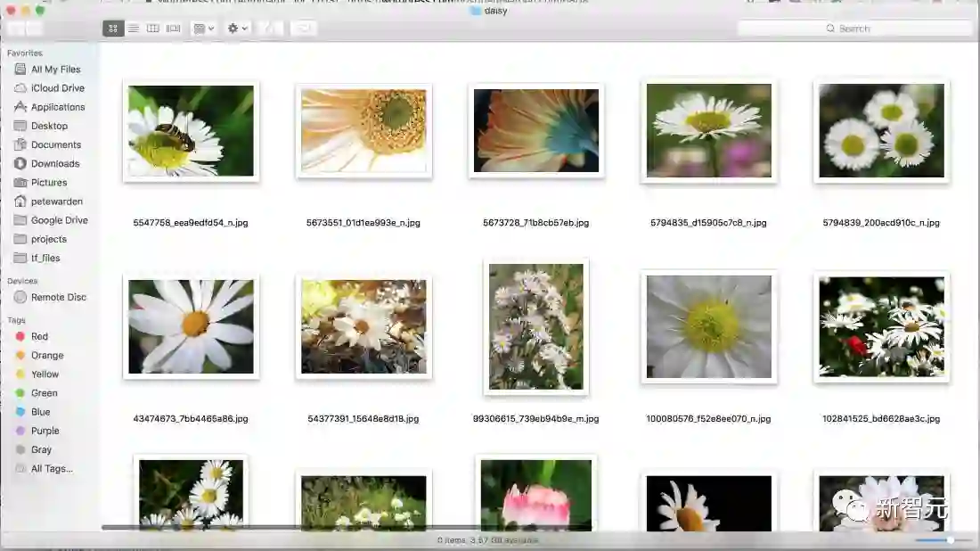The width and height of the screenshot is (980, 551).
Task: Switch to list view in toolbar
Action: coord(133,29)
